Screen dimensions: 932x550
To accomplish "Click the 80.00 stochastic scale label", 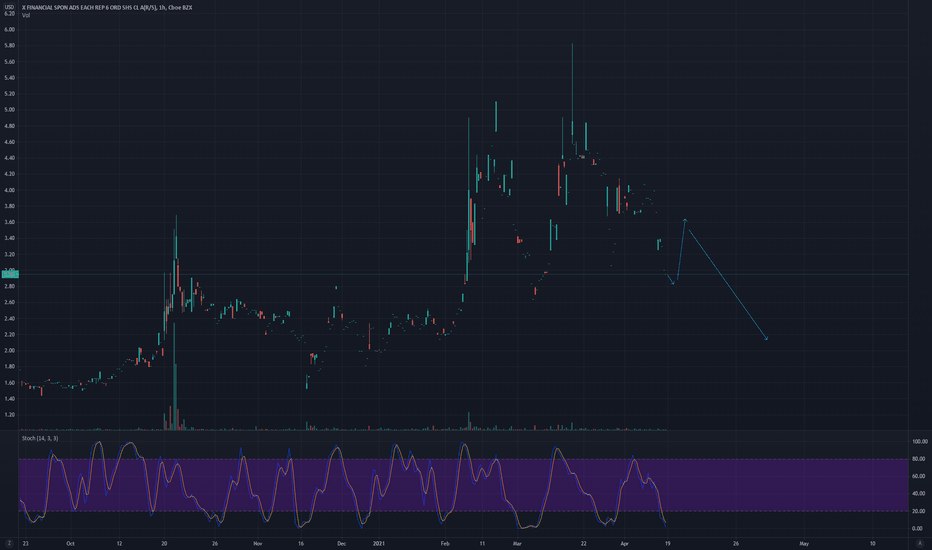I will pos(918,458).
